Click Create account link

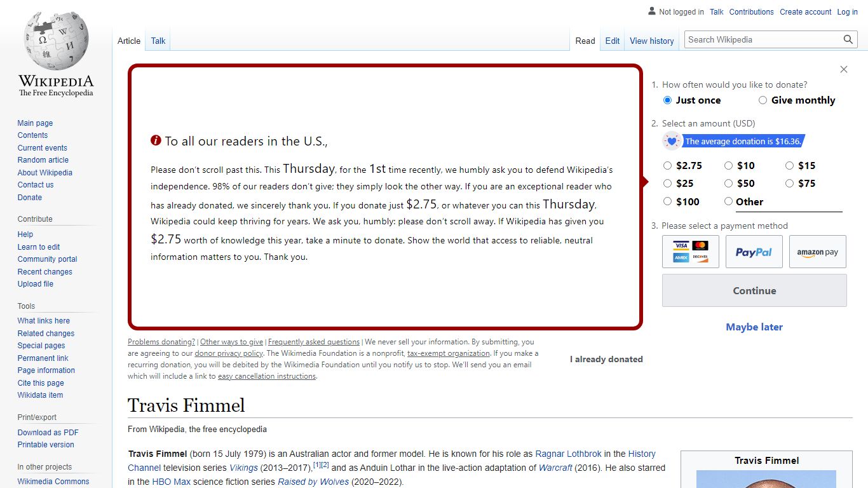point(806,11)
